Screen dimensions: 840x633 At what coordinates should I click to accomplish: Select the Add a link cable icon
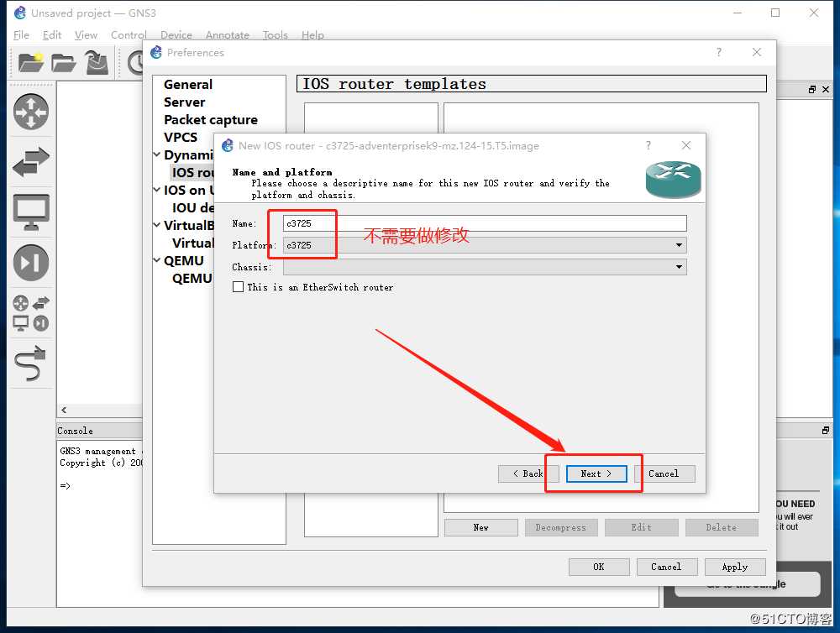click(x=31, y=364)
